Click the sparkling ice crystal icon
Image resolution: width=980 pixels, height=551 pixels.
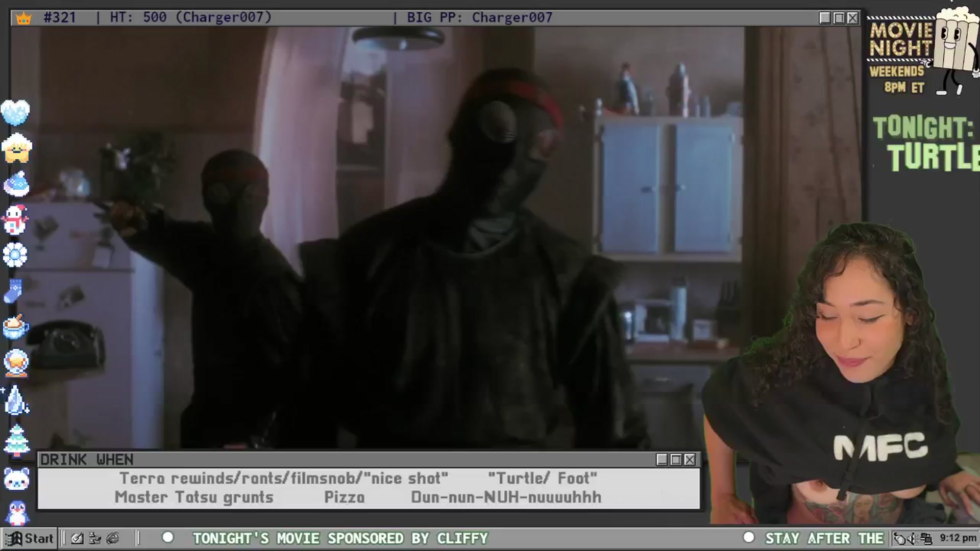(x=16, y=399)
